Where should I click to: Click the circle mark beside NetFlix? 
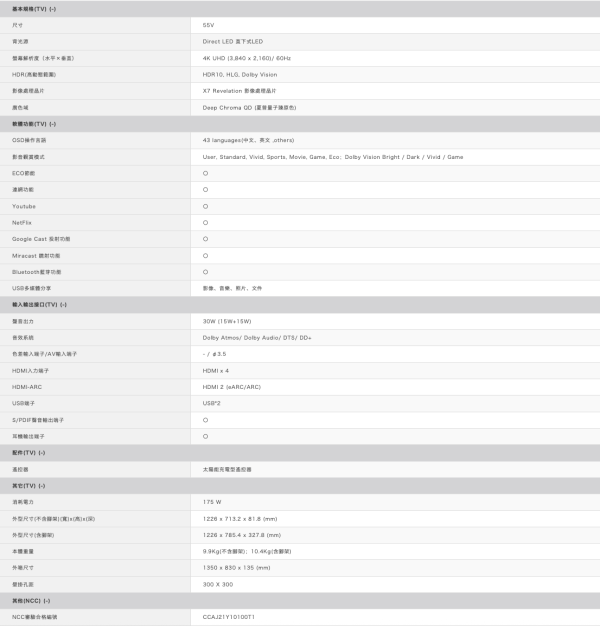coord(205,222)
